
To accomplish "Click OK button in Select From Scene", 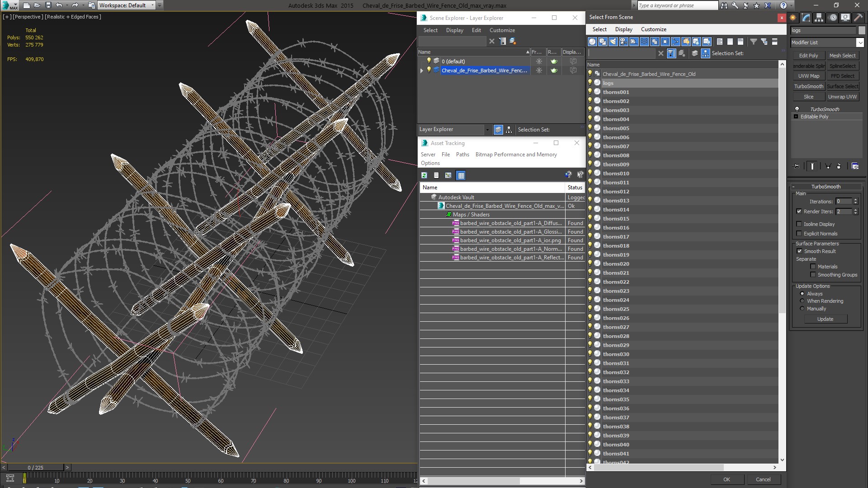I will pos(726,479).
